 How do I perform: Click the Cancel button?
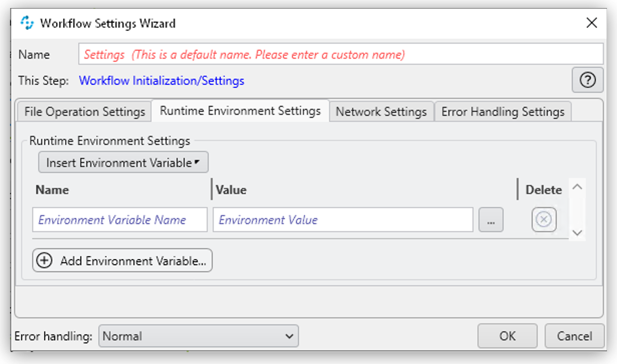pos(574,336)
